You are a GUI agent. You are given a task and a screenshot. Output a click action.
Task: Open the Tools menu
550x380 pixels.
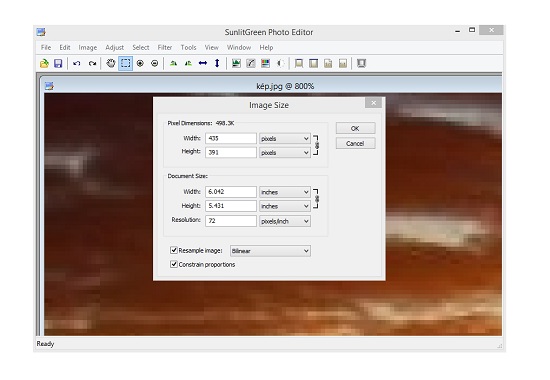[x=188, y=47]
